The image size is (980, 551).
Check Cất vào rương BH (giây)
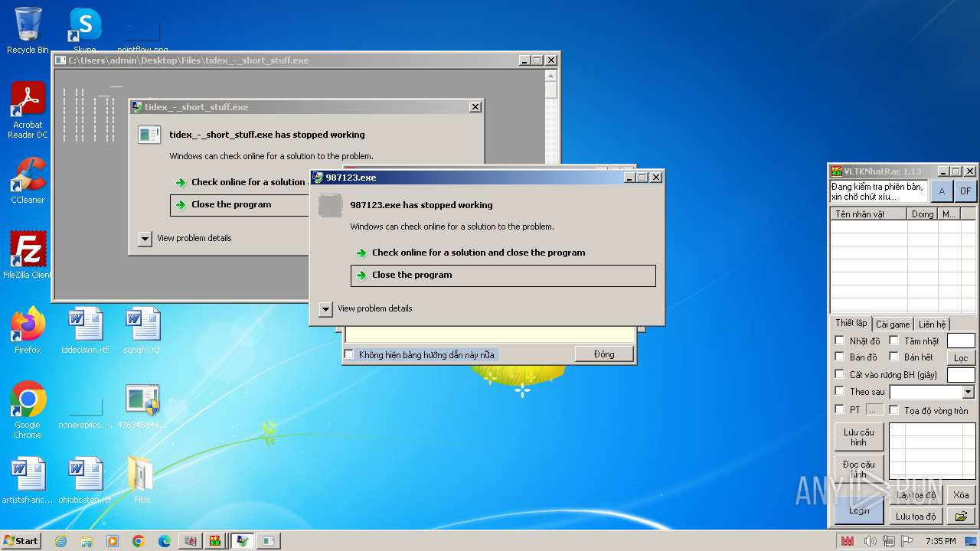point(839,374)
